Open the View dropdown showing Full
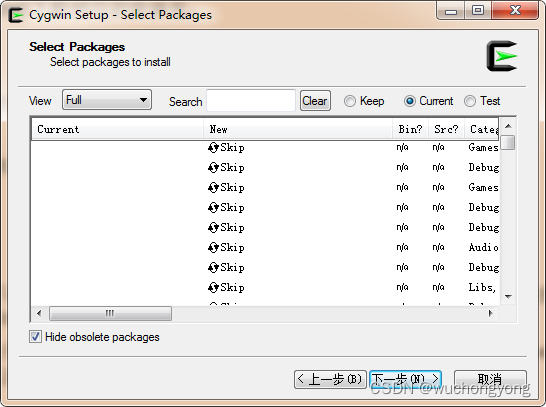Screen dimensions: 546x407 [107, 100]
